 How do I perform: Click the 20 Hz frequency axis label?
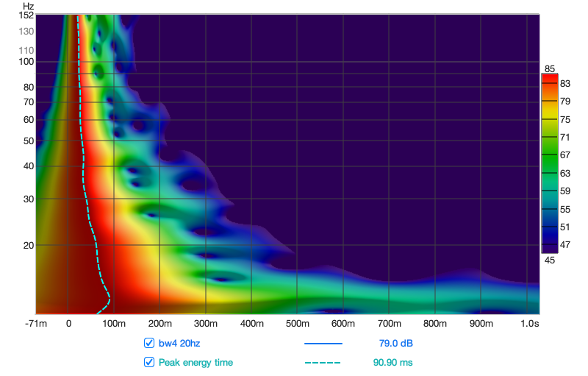pyautogui.click(x=29, y=246)
